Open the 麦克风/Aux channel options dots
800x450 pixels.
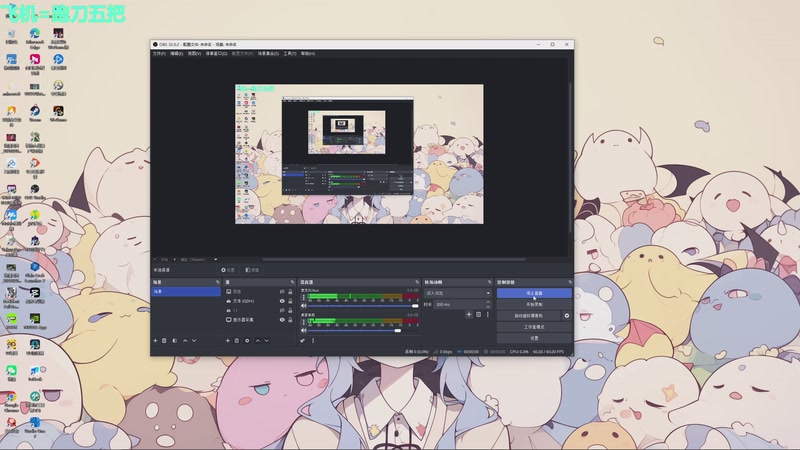(304, 297)
